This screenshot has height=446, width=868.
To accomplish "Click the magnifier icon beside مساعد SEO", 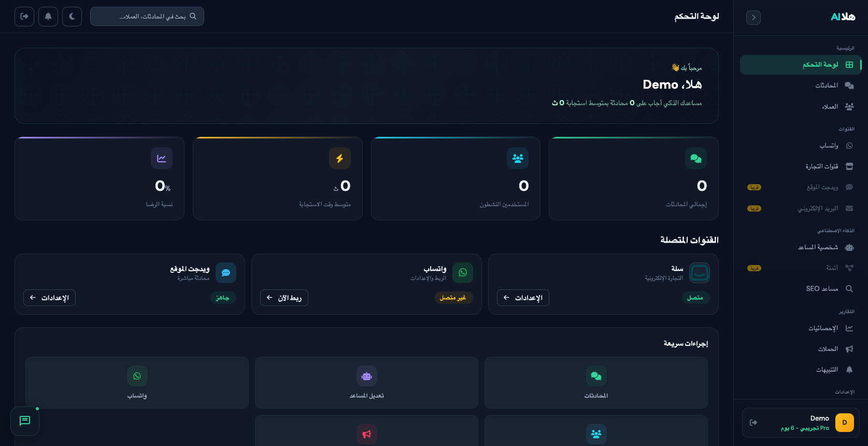I will (849, 289).
